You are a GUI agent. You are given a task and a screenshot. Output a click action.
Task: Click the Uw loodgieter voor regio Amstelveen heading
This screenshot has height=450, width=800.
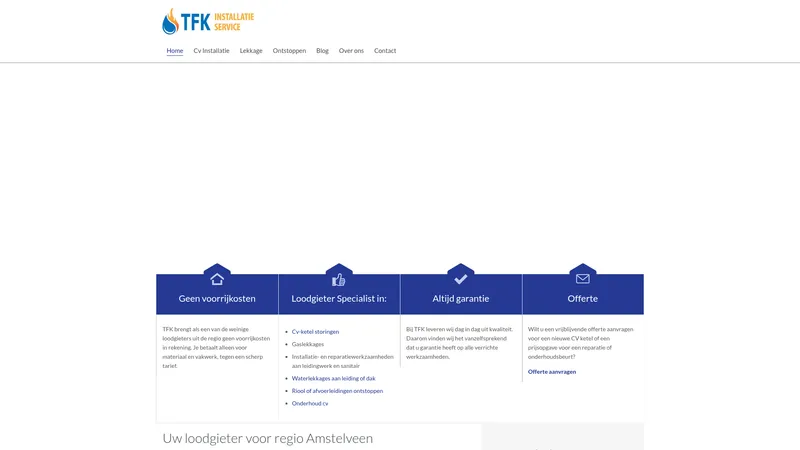[x=268, y=438]
